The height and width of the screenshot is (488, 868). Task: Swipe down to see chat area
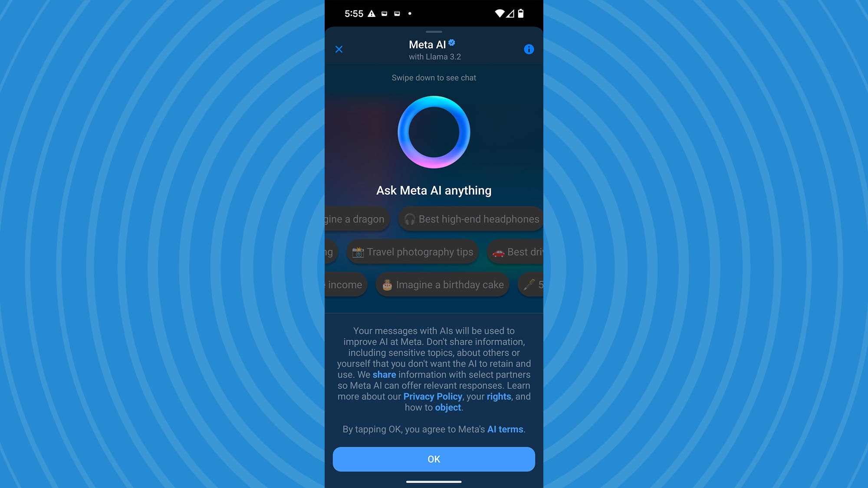434,78
